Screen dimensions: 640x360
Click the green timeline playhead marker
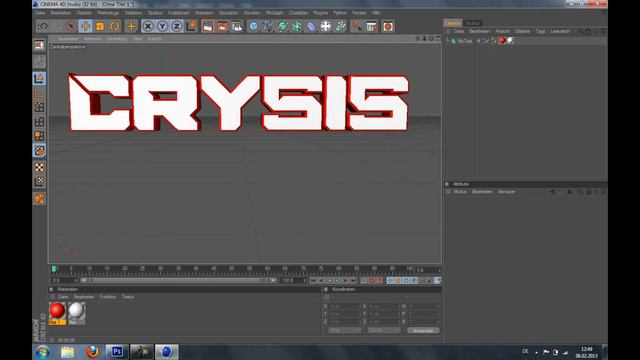tap(54, 269)
